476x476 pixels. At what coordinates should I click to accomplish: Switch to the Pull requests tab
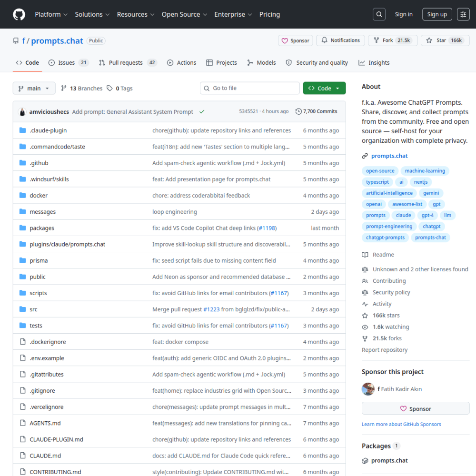point(128,62)
